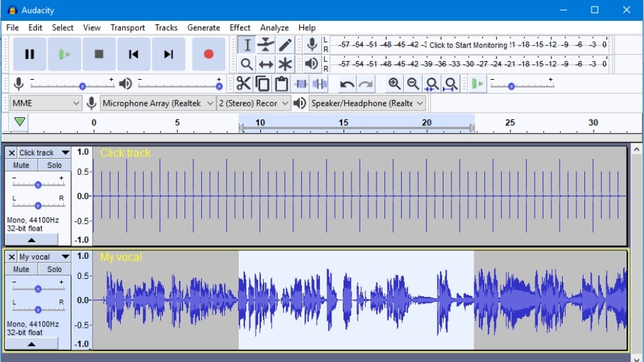
Task: Select the Zoom magnifier tool
Action: [247, 64]
